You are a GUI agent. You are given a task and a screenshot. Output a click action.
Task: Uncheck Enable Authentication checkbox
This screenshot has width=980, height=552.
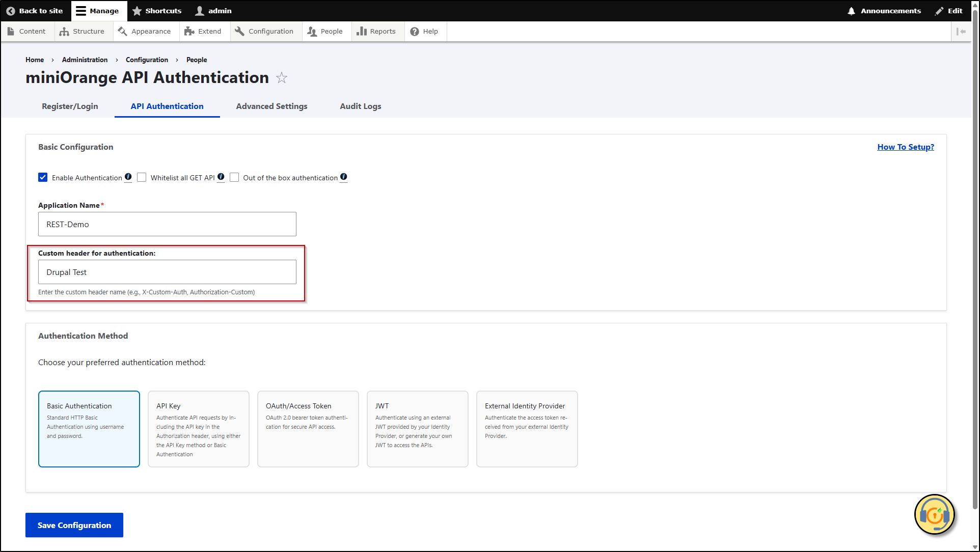coord(43,177)
